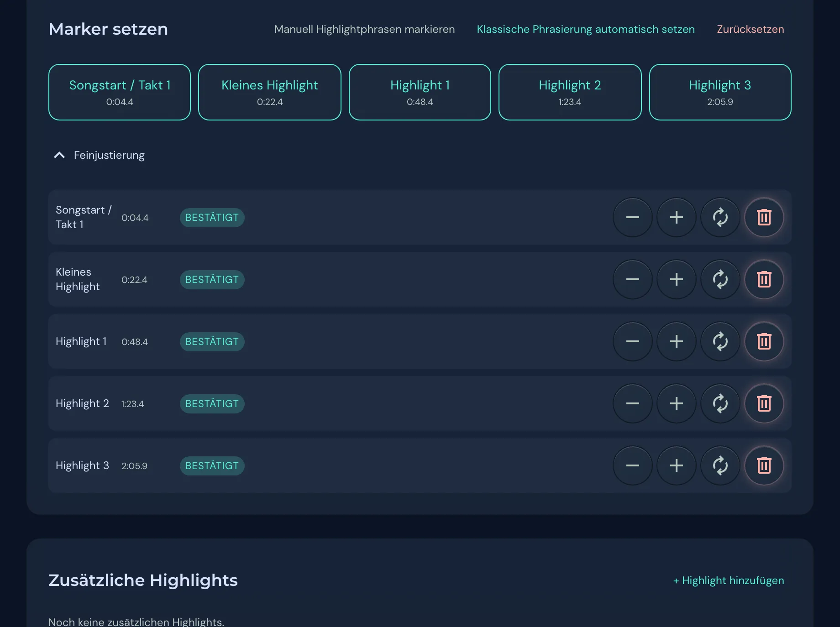This screenshot has width=840, height=627.
Task: Click BESTÄTIGT badge in Highlight 1 row
Action: click(212, 342)
